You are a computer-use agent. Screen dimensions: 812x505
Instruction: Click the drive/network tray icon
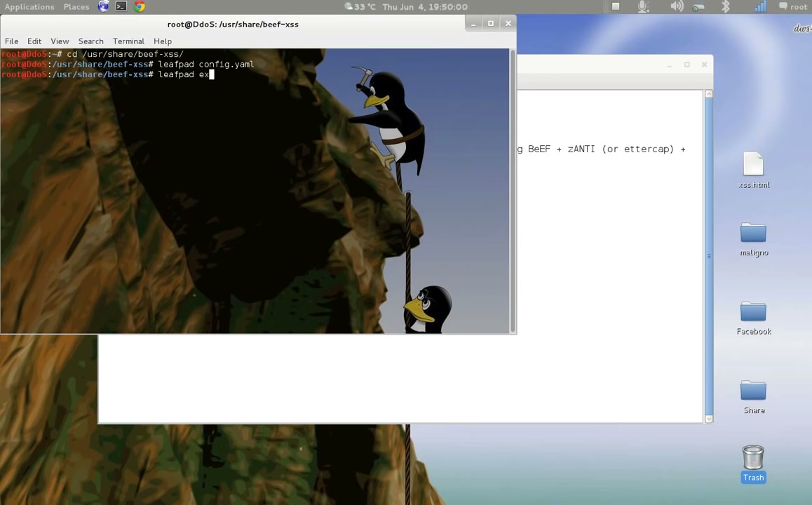(x=698, y=7)
